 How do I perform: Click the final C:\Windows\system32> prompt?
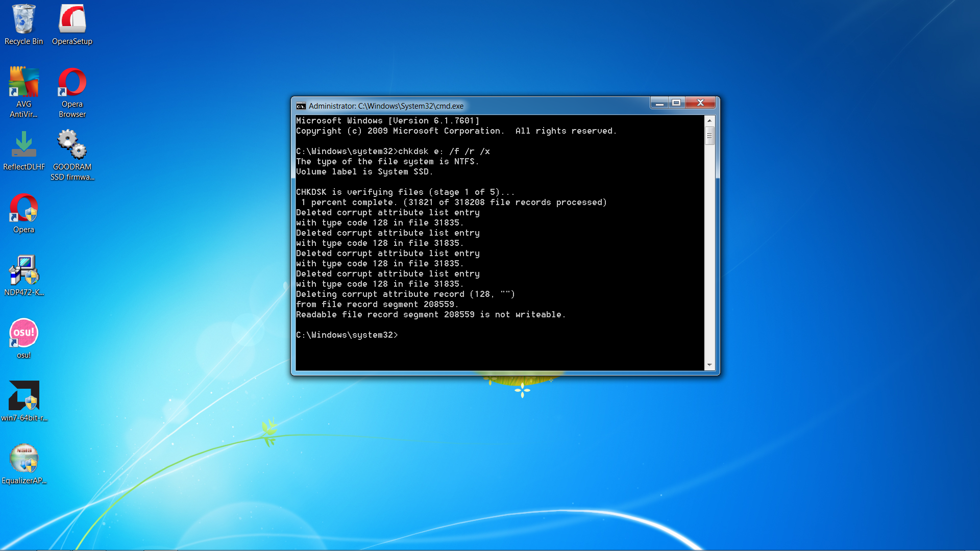(x=347, y=335)
